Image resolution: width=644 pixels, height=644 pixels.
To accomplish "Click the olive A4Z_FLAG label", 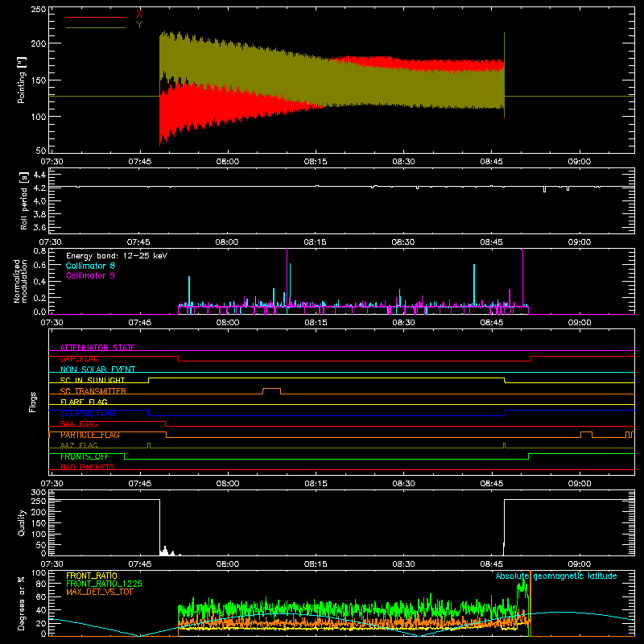I will [x=79, y=445].
